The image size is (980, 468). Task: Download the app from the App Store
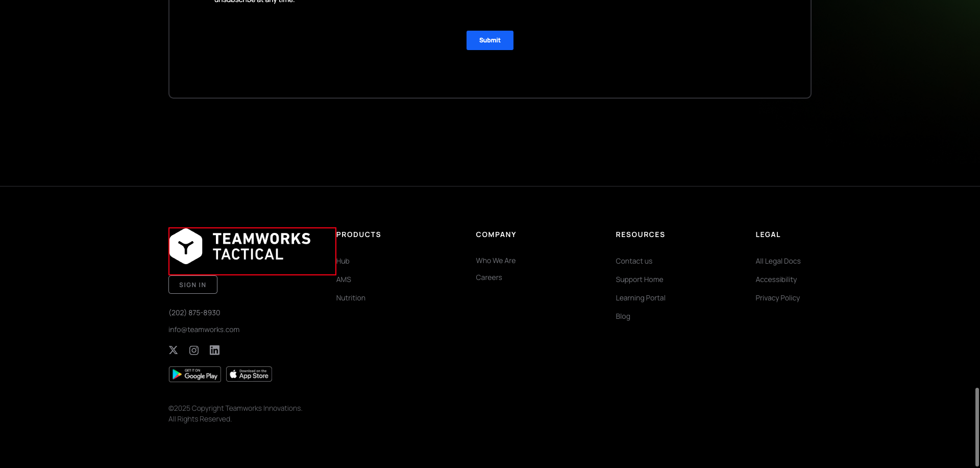[x=249, y=373]
